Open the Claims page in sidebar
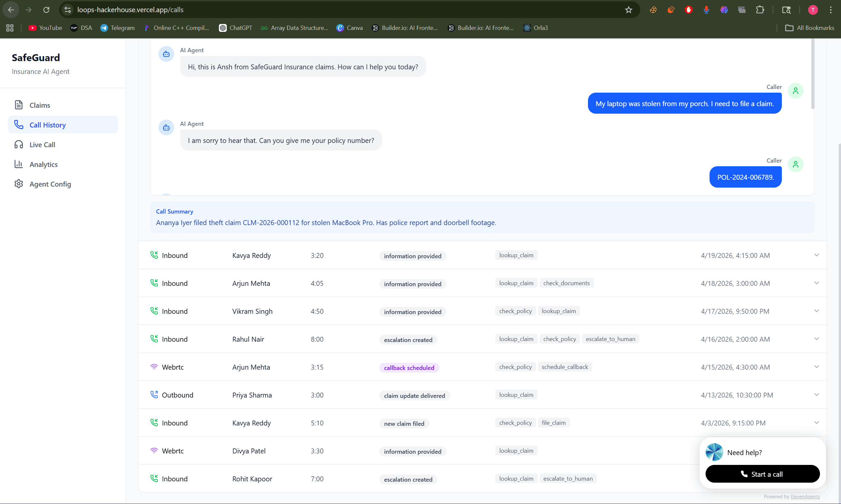Viewport: 841px width, 504px height. (63, 105)
